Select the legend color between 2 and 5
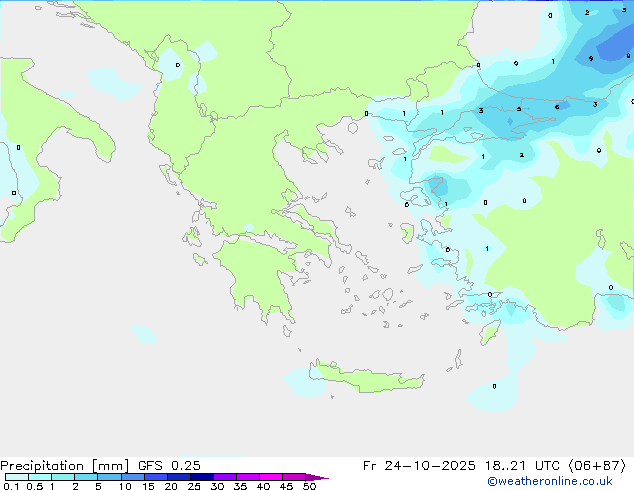This screenshot has height=490, width=634. 86,477
